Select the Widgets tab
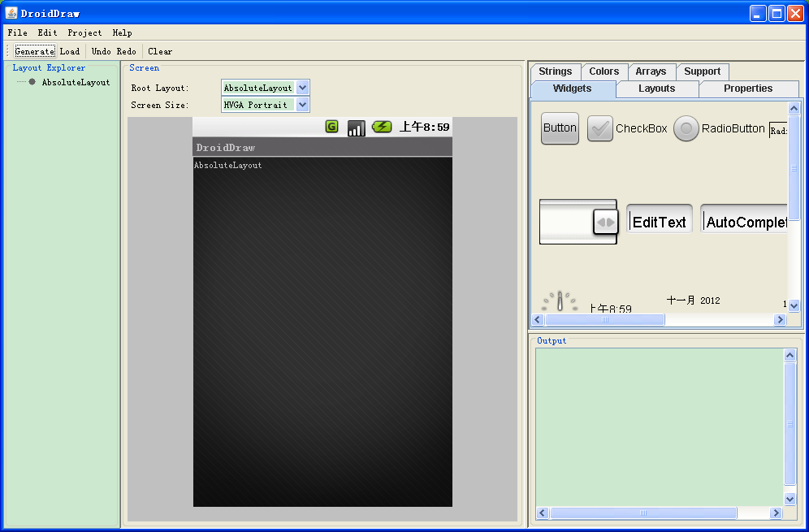 573,89
